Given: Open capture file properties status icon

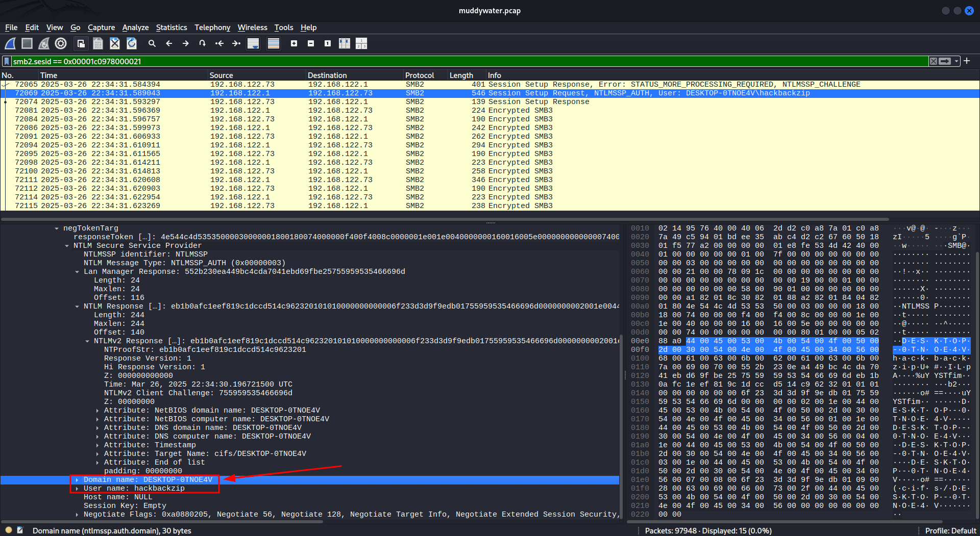Looking at the screenshot, I should pyautogui.click(x=20, y=530).
